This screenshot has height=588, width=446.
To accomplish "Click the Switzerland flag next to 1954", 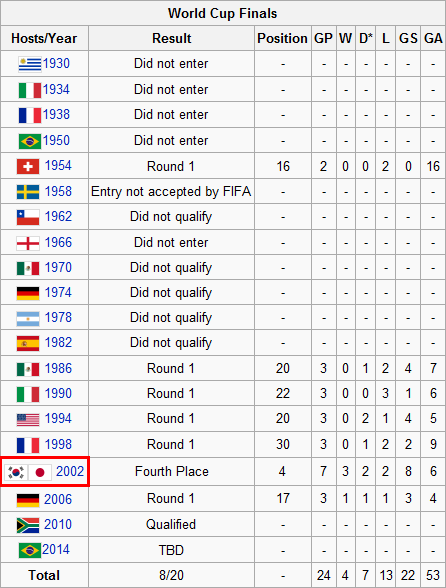I will click(28, 167).
